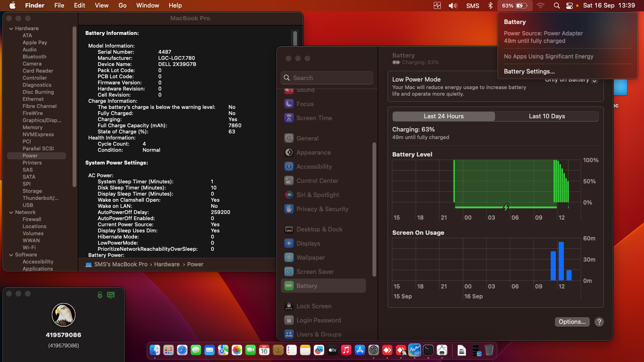Click the Spotlight search icon in menu bar
The width and height of the screenshot is (644, 362).
[x=557, y=6]
